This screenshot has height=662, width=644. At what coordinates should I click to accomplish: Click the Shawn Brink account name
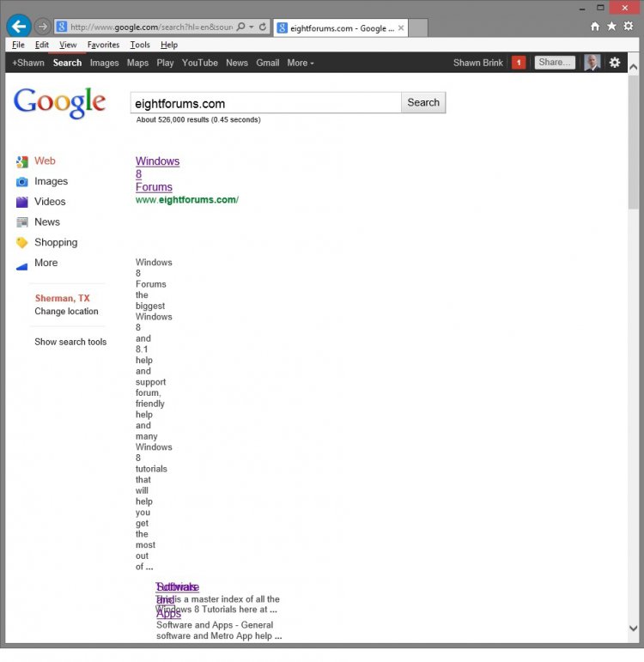478,63
